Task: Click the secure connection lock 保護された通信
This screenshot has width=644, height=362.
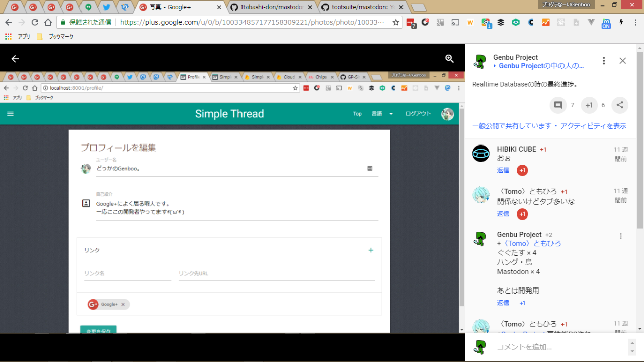Action: tap(85, 22)
